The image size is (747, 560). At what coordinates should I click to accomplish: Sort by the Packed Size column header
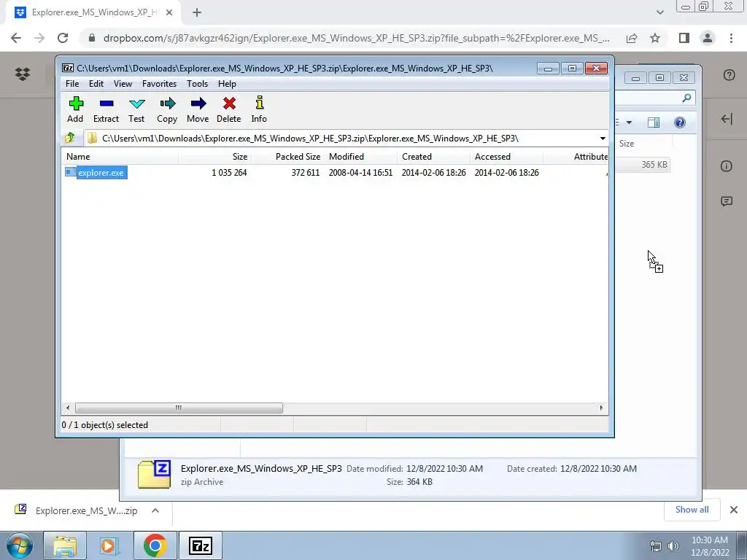click(x=287, y=157)
